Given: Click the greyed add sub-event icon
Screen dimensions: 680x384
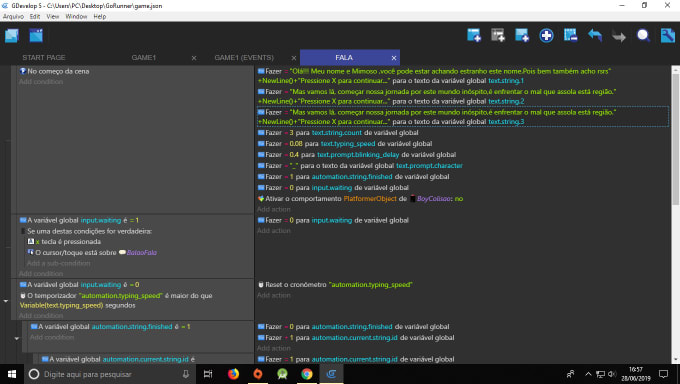Looking at the screenshot, I should [498, 35].
